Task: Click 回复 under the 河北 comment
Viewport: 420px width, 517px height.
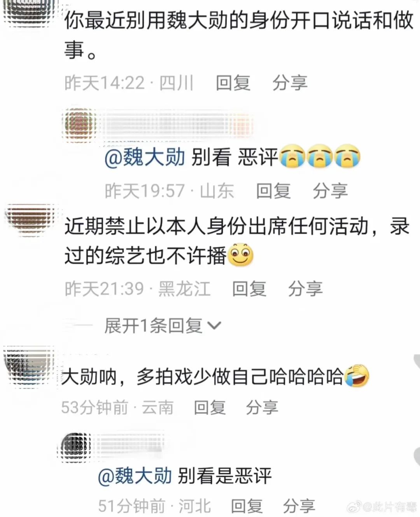Action: 247,506
